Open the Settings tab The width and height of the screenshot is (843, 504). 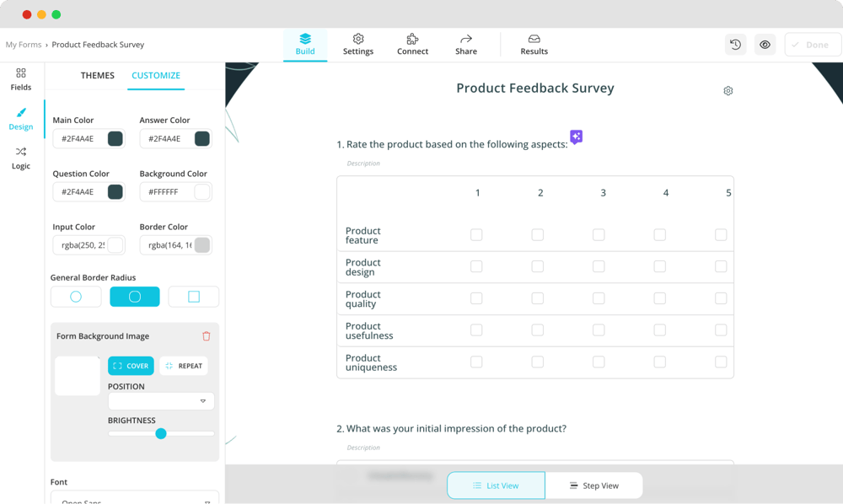click(357, 45)
